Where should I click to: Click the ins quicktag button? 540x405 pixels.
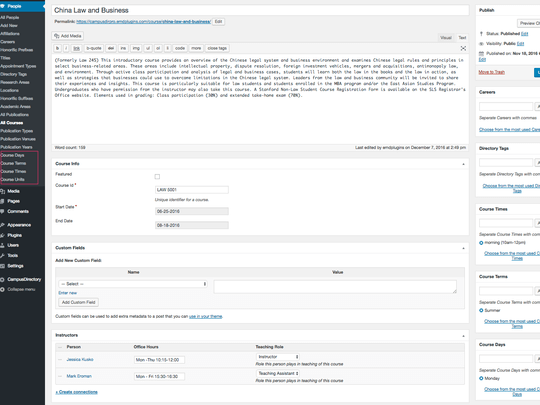click(123, 48)
